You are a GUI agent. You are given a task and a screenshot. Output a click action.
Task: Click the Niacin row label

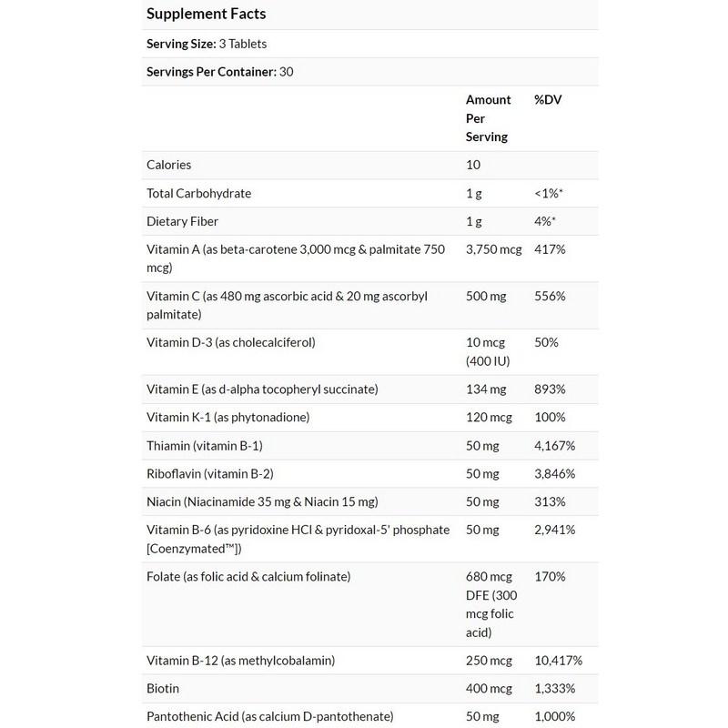tap(264, 502)
